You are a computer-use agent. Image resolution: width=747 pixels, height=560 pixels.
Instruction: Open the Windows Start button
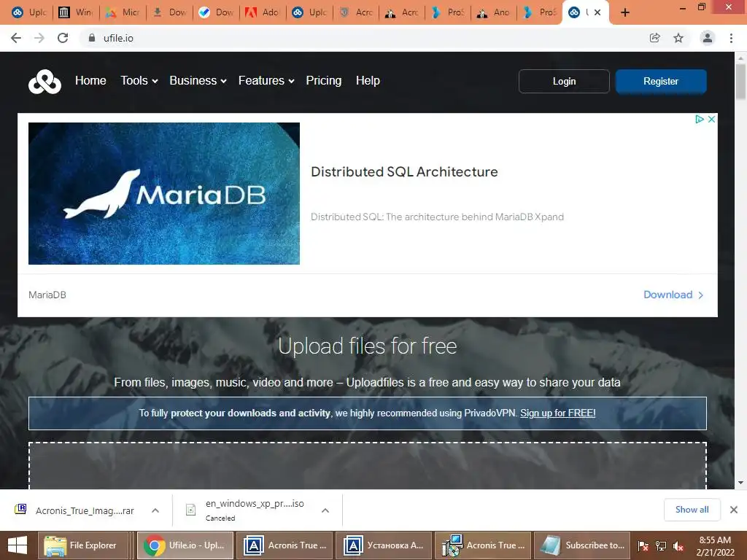tap(18, 545)
